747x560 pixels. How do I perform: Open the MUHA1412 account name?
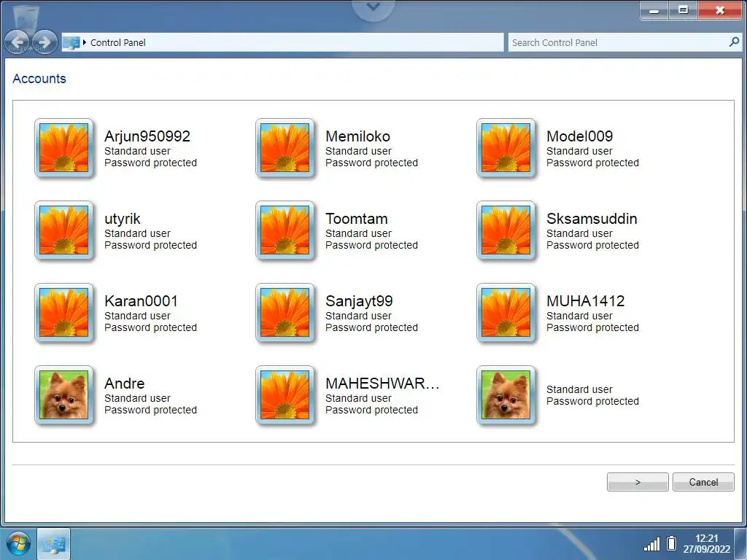[586, 301]
